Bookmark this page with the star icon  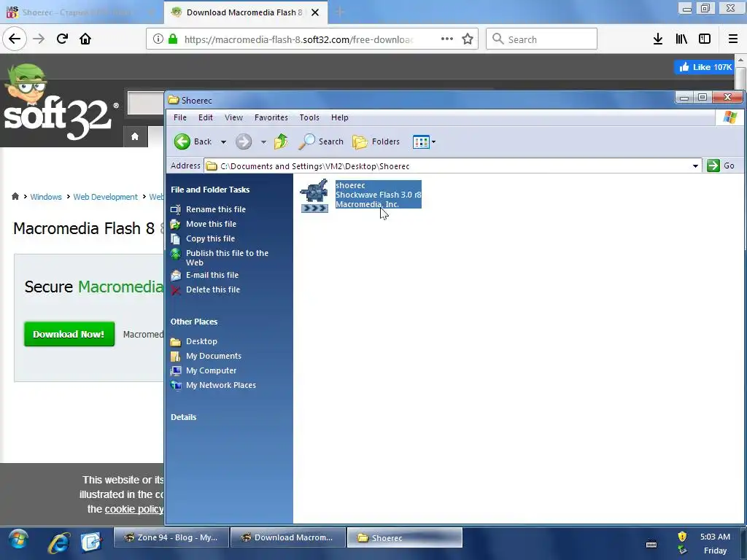[468, 39]
